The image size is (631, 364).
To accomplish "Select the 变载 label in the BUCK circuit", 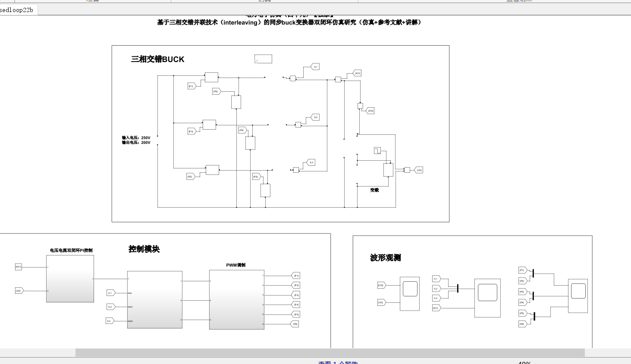I will click(374, 190).
